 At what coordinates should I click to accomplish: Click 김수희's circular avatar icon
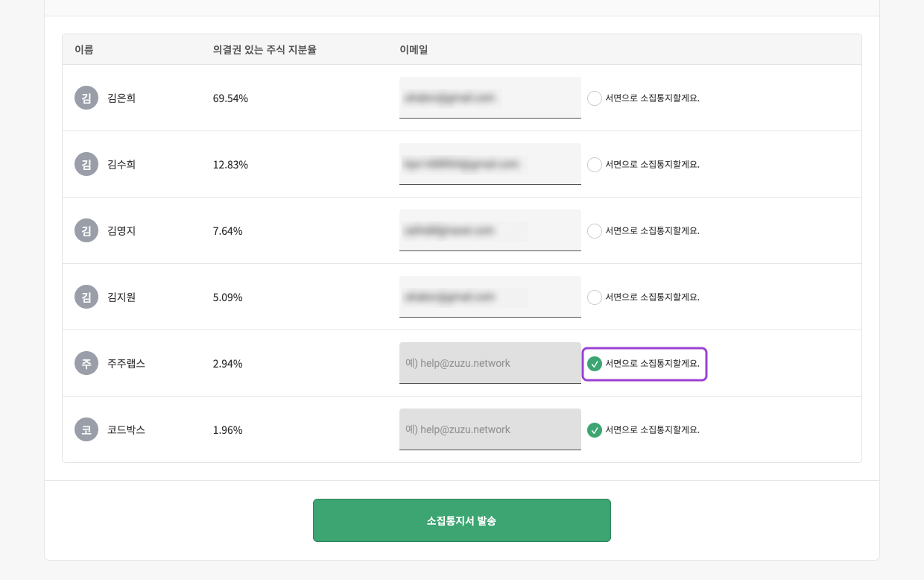click(86, 164)
